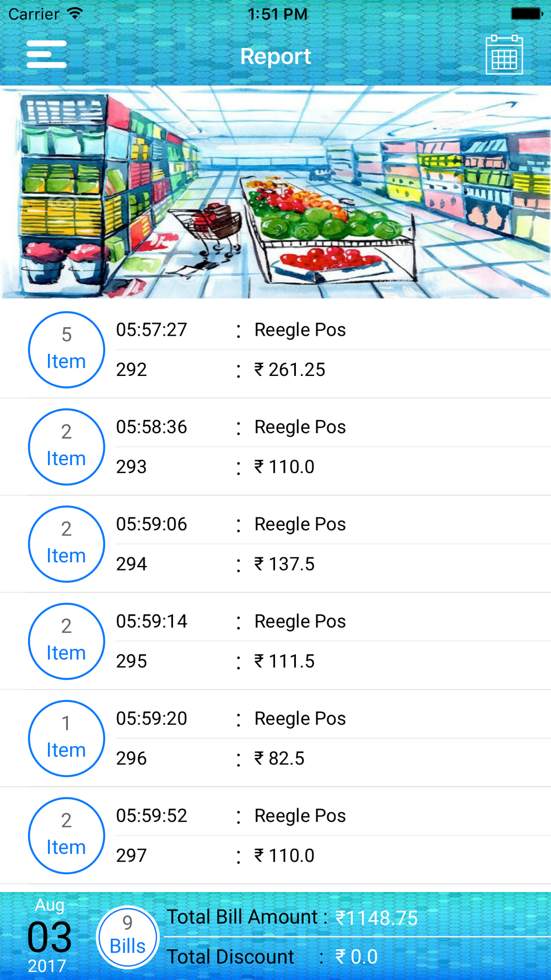
Task: Open the hamburger menu
Action: (x=46, y=55)
